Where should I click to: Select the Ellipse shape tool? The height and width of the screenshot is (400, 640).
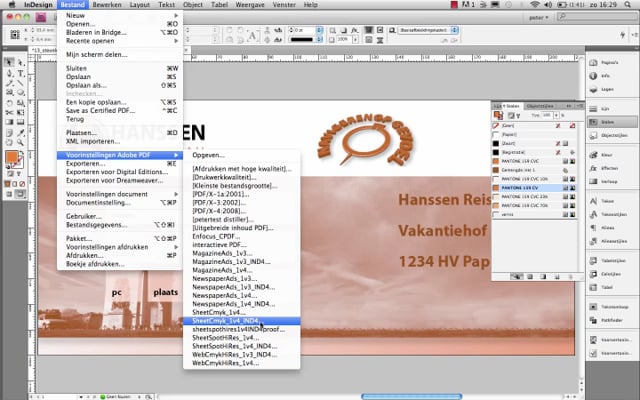click(20, 93)
